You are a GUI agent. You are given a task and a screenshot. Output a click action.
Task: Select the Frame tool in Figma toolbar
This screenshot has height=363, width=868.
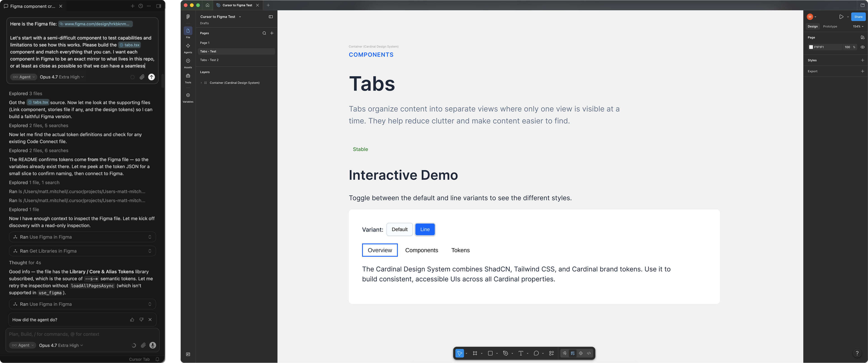(475, 353)
